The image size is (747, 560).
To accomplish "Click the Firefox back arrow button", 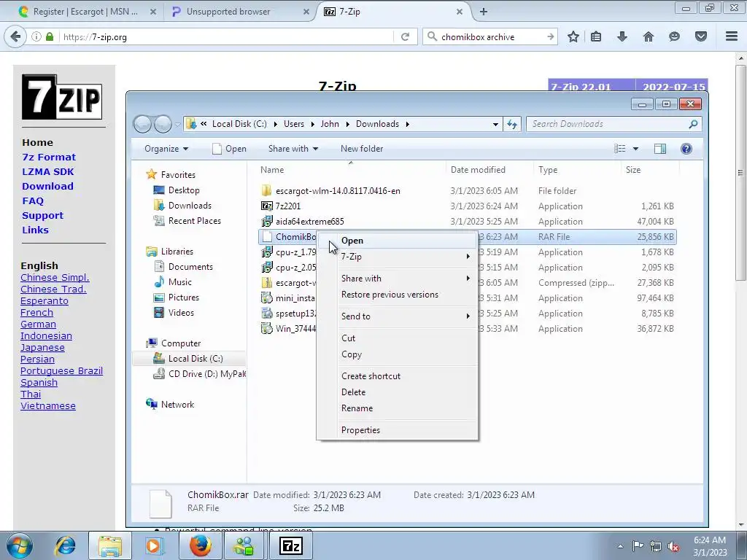I will (x=15, y=36).
